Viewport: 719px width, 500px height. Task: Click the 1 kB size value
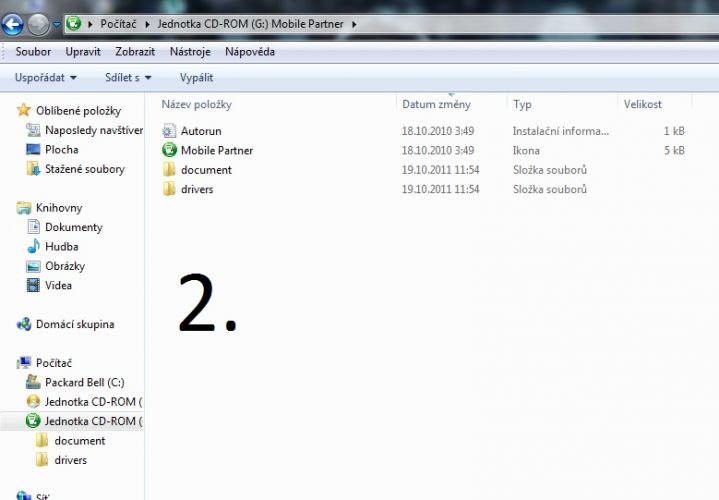coord(674,131)
